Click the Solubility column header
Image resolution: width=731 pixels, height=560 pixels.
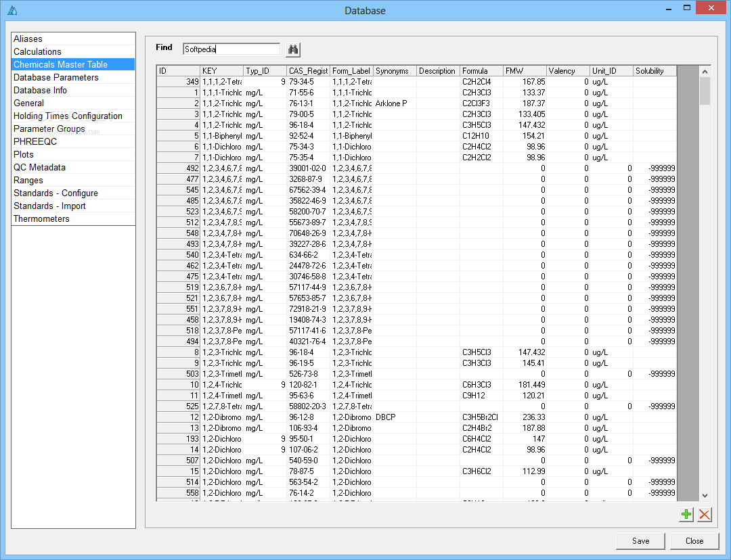pos(655,71)
